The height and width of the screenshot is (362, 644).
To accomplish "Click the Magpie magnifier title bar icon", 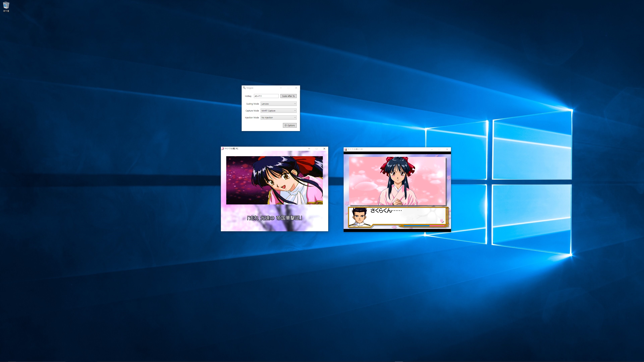I will click(x=244, y=88).
